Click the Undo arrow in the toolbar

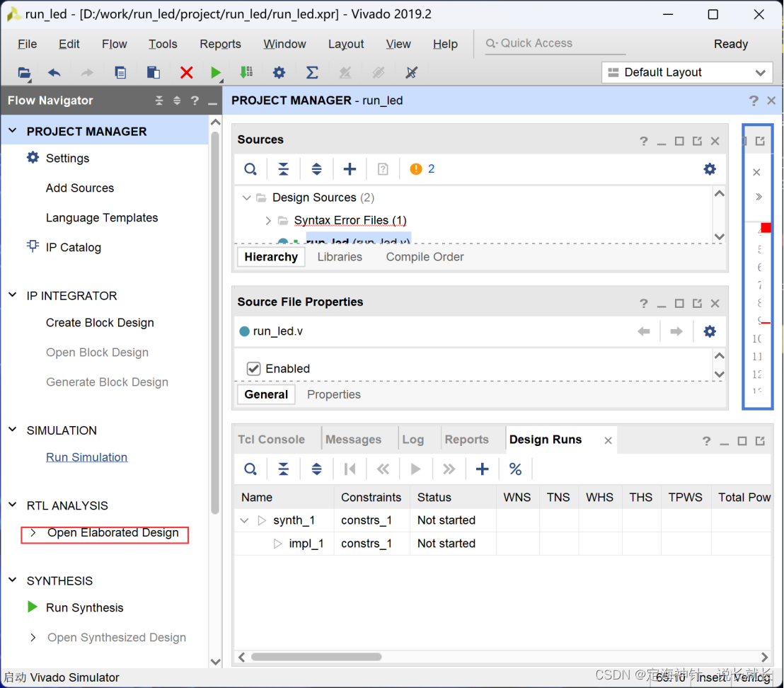click(x=54, y=73)
